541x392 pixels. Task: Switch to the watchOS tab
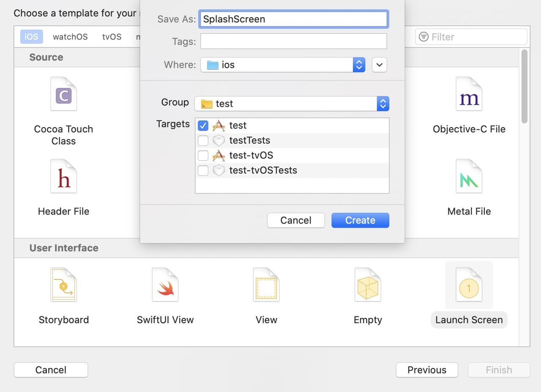70,37
